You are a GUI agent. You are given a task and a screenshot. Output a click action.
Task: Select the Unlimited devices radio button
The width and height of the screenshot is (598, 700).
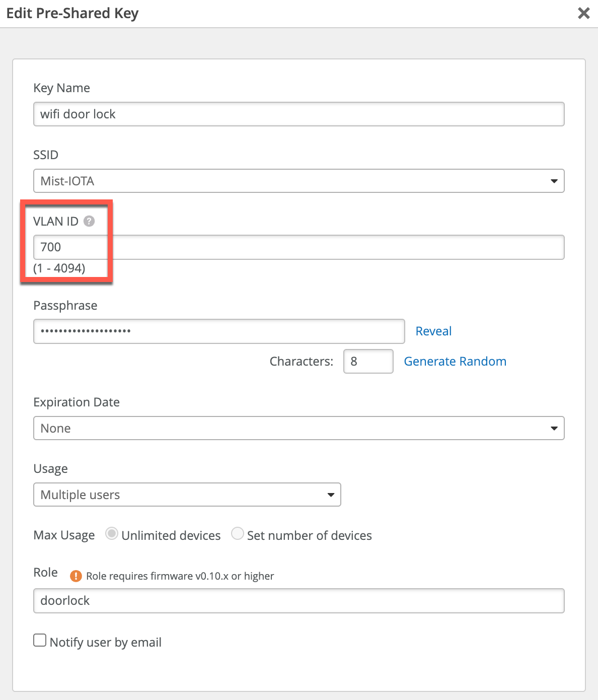(112, 534)
